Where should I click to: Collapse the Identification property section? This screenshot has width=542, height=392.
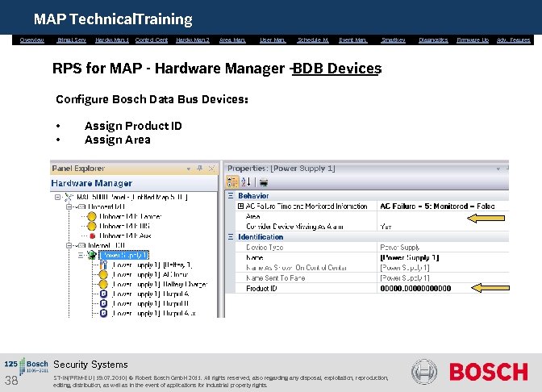click(x=231, y=237)
